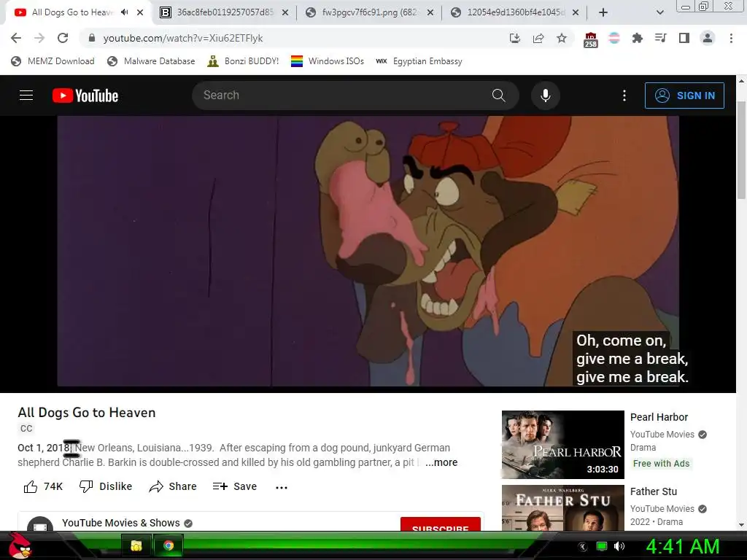This screenshot has height=560, width=747.
Task: Click the 4:41 AM clock
Action: (683, 546)
